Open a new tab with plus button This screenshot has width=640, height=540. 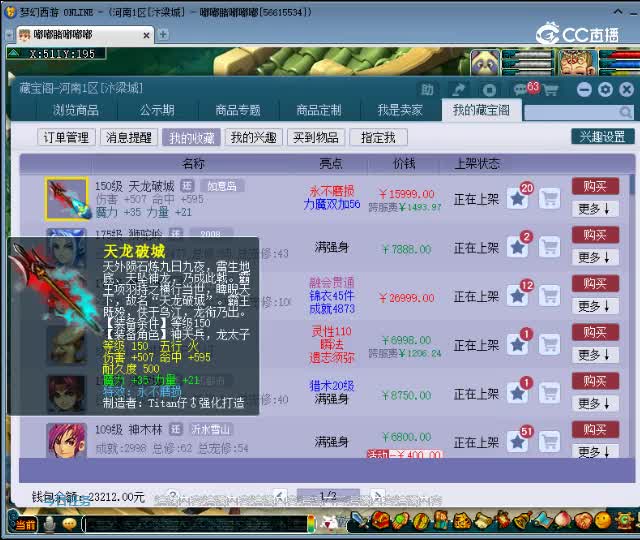163,35
